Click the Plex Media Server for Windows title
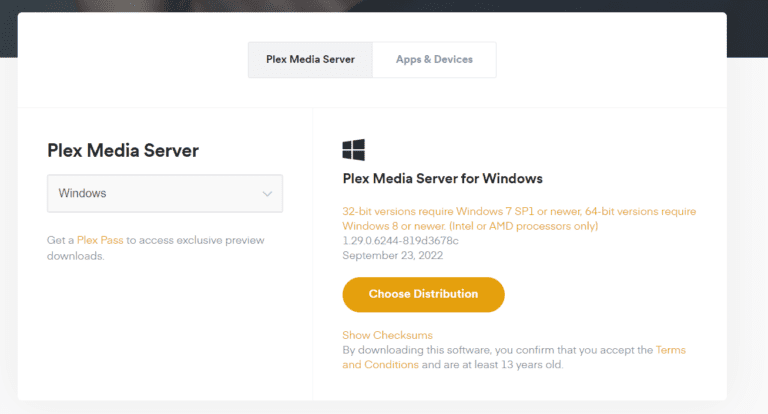Image resolution: width=768 pixels, height=414 pixels. tap(442, 179)
